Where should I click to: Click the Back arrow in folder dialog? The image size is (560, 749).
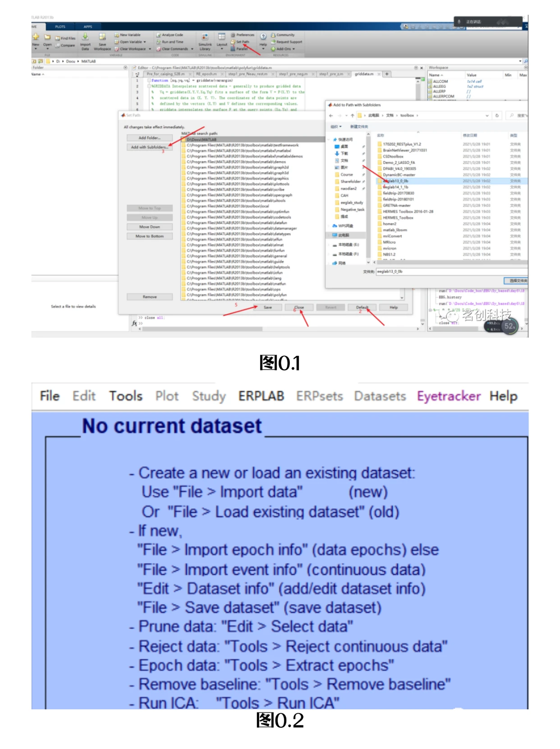(x=331, y=115)
